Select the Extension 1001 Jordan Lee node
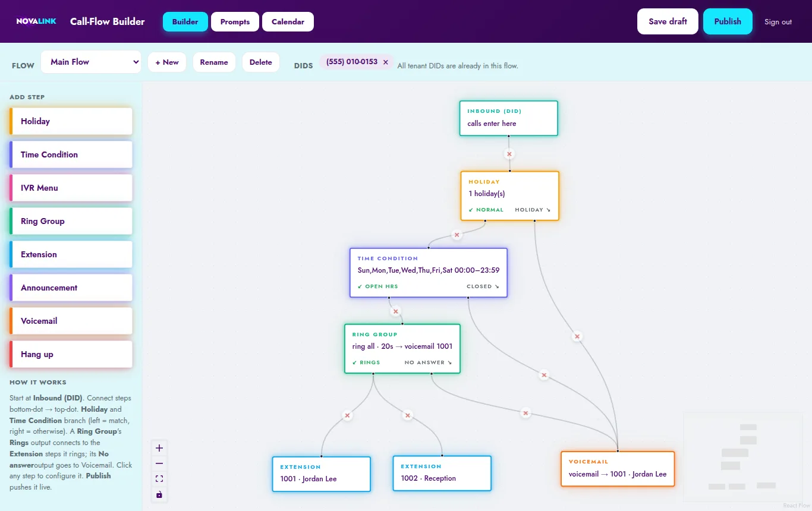Image resolution: width=812 pixels, height=511 pixels. coord(322,474)
